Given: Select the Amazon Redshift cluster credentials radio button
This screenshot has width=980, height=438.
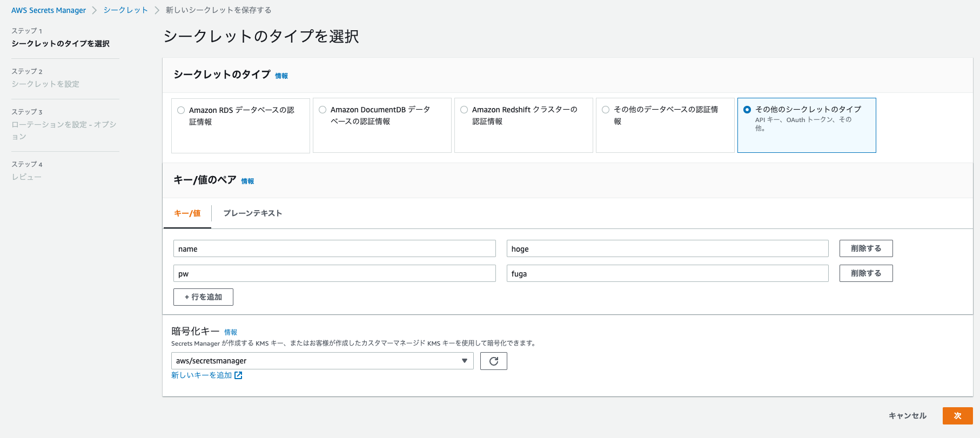Looking at the screenshot, I should click(464, 110).
